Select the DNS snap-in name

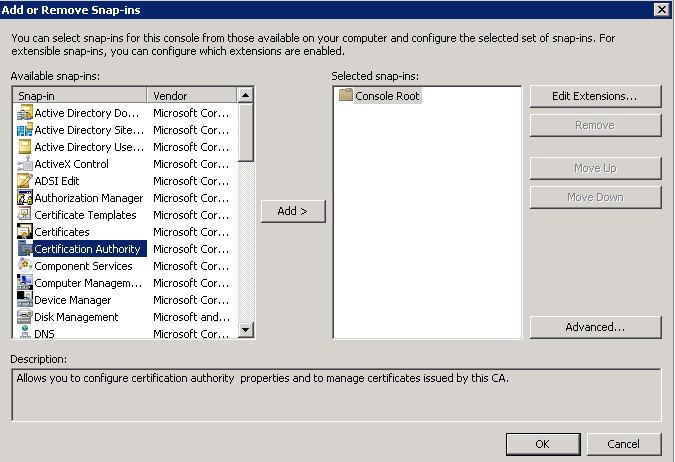(x=44, y=334)
